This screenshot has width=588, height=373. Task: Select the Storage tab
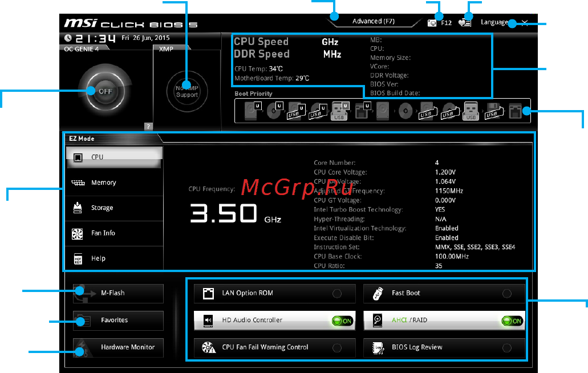pos(114,208)
